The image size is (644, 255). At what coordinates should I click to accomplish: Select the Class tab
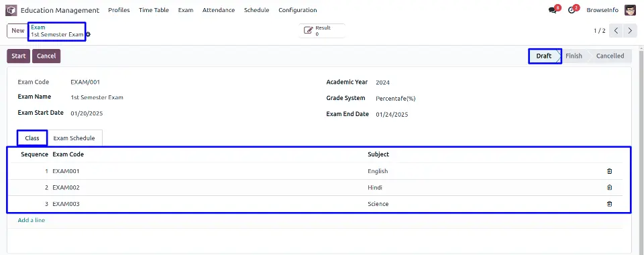pyautogui.click(x=32, y=138)
